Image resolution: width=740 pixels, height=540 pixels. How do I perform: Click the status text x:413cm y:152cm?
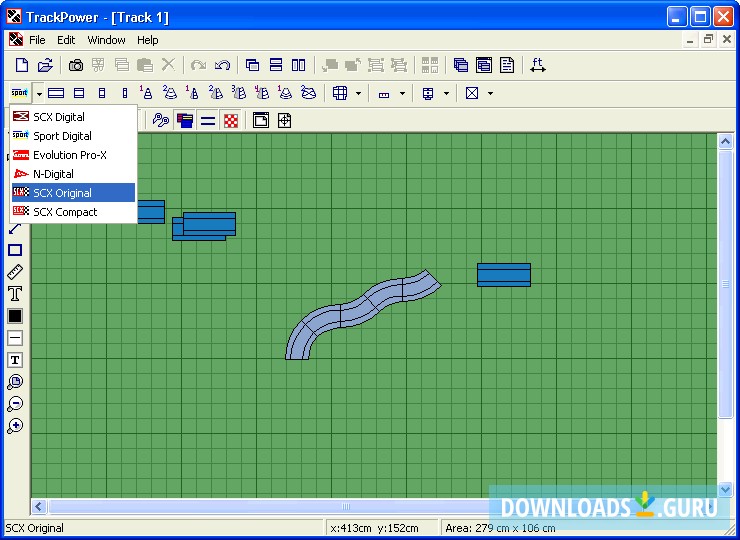[x=374, y=528]
